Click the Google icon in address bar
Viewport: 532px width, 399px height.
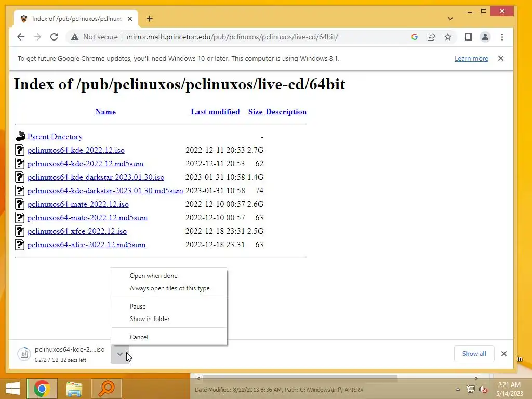pos(414,37)
